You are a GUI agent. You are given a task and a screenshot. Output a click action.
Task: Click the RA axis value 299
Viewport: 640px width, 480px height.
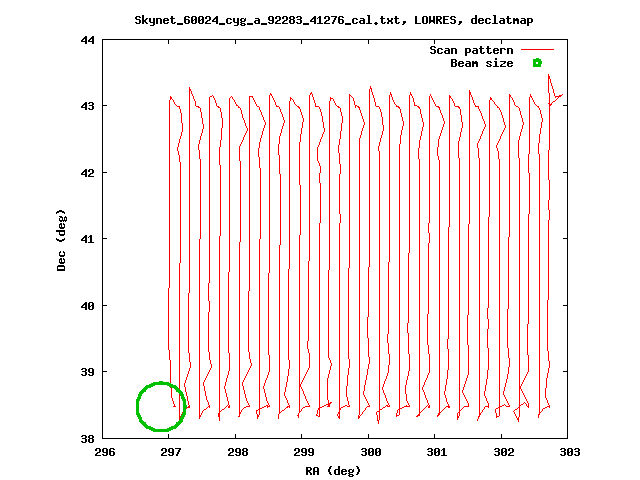pos(304,452)
